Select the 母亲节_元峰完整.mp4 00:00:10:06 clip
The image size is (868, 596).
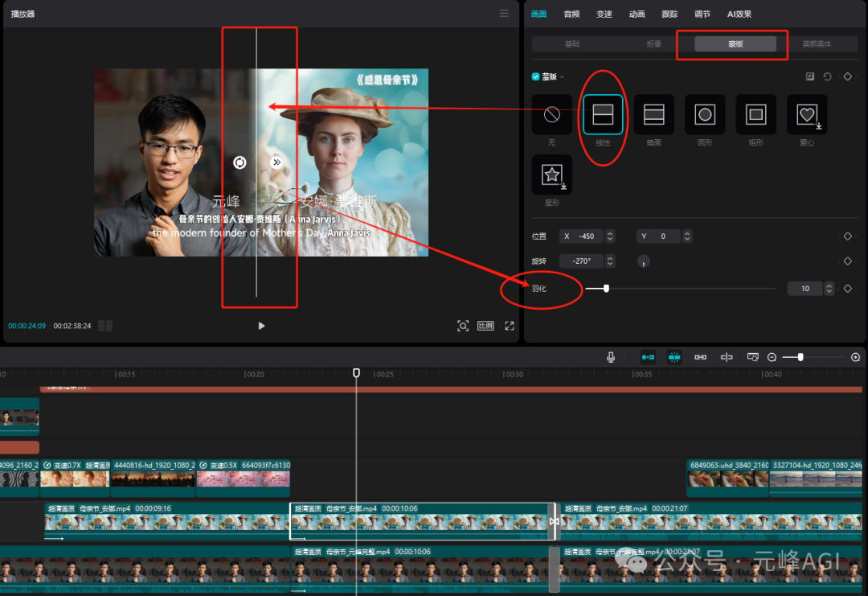point(420,570)
